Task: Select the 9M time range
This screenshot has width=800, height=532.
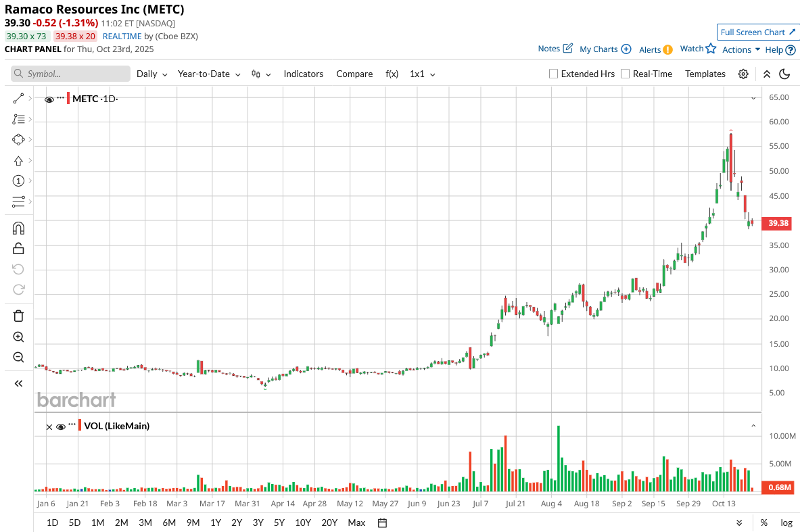Action: pos(193,523)
